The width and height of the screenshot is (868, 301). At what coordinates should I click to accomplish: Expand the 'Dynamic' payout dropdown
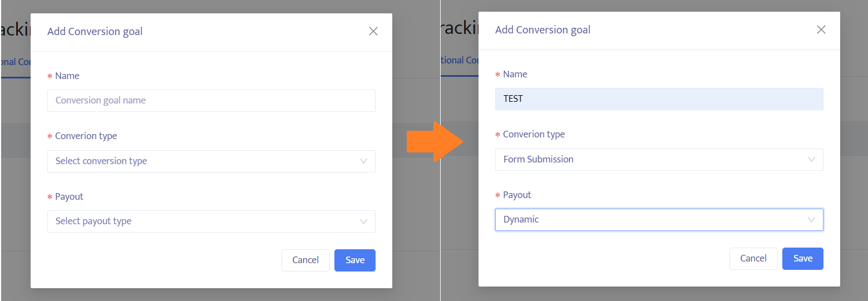pos(659,220)
